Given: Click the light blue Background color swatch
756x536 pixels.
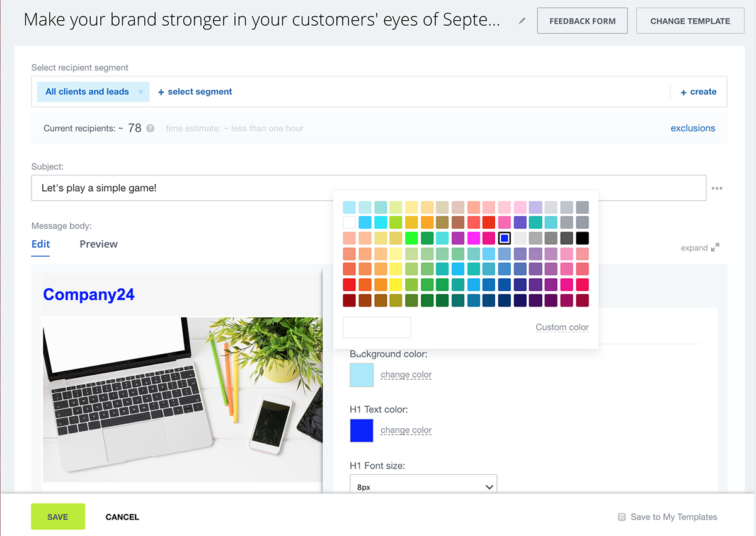Looking at the screenshot, I should (362, 375).
